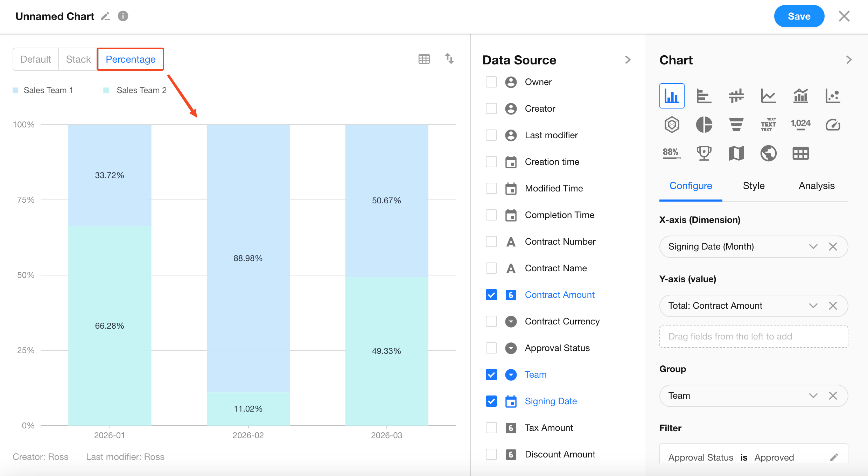Choose the gauge chart icon
The width and height of the screenshot is (868, 476).
click(x=833, y=125)
